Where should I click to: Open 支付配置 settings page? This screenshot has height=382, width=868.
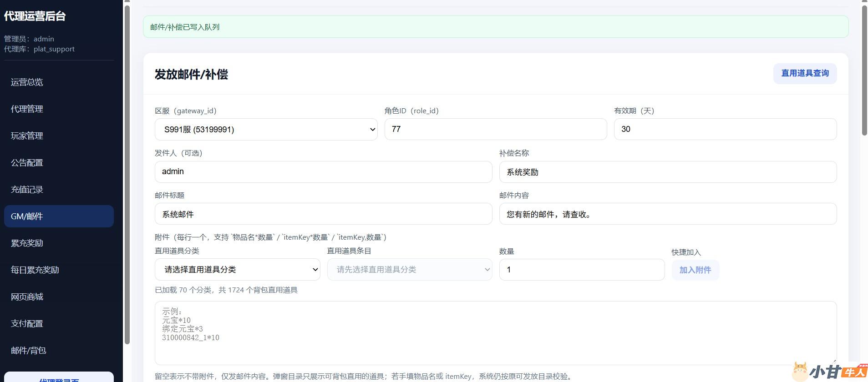click(27, 324)
